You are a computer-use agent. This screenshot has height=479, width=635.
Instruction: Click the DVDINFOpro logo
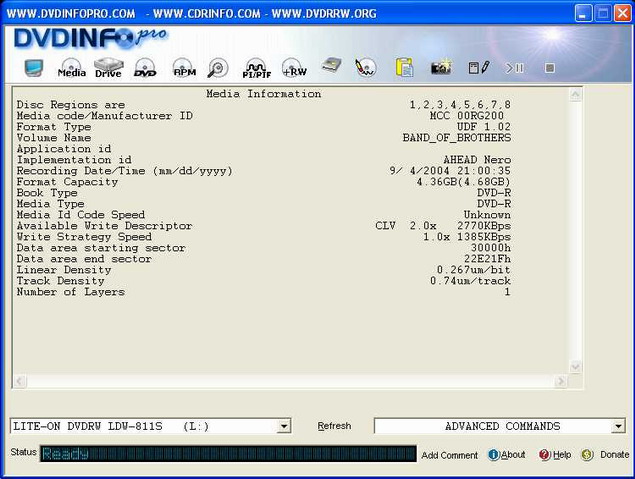(x=90, y=38)
